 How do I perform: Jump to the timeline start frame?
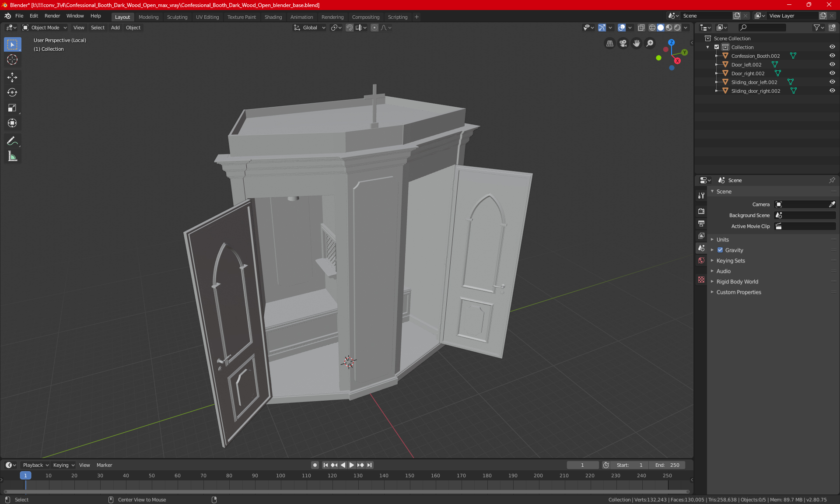click(325, 465)
